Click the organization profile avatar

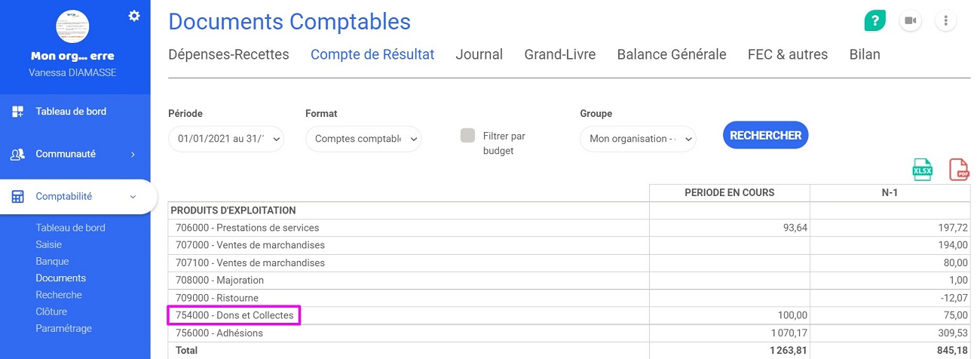(73, 26)
